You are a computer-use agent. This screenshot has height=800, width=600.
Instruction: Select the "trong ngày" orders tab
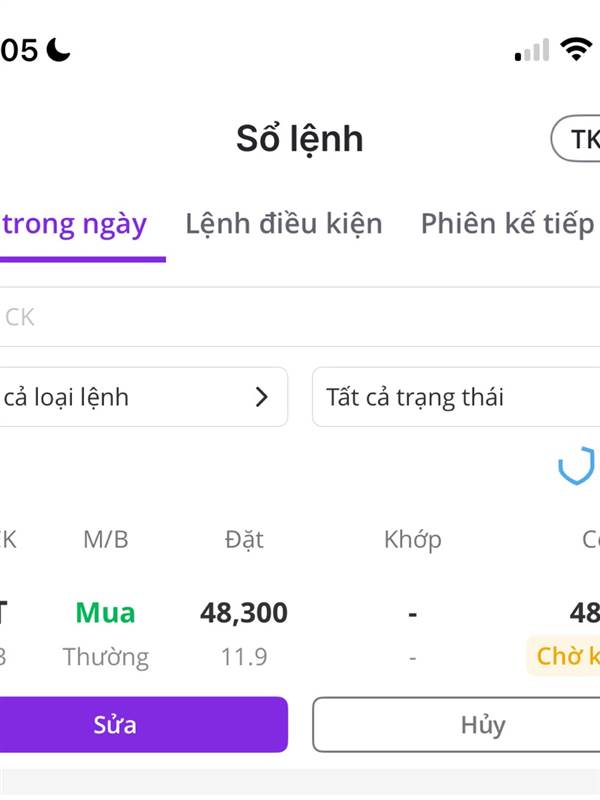point(75,224)
